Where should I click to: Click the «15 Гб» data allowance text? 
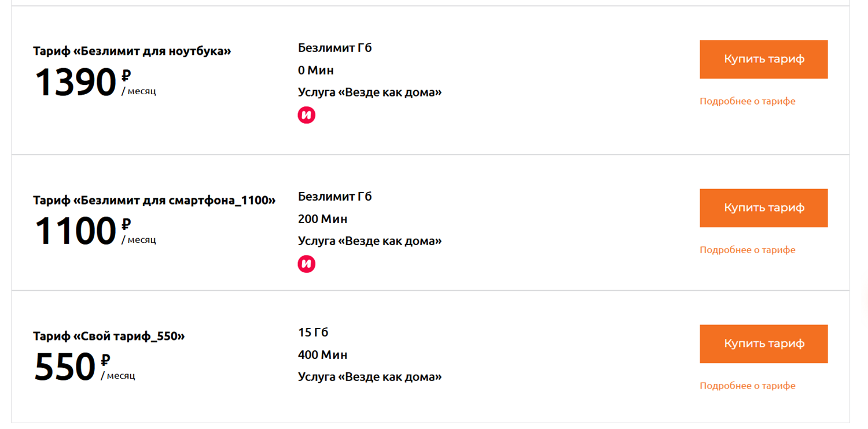[x=313, y=332]
